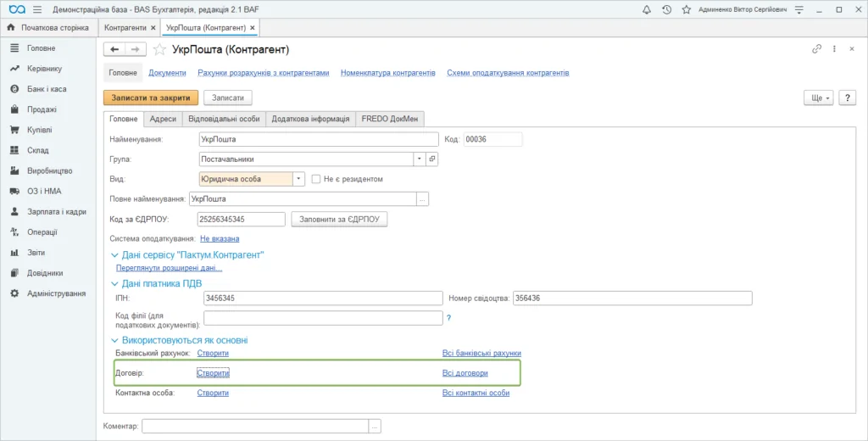This screenshot has width=868, height=441.
Task: Click the Записати та закрити button
Action: [151, 98]
